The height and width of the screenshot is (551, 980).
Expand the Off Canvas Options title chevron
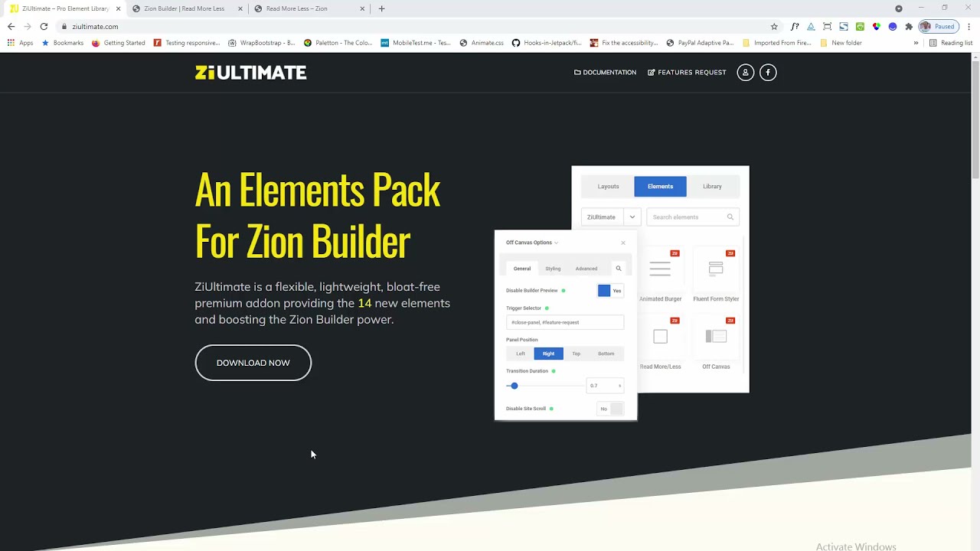556,243
